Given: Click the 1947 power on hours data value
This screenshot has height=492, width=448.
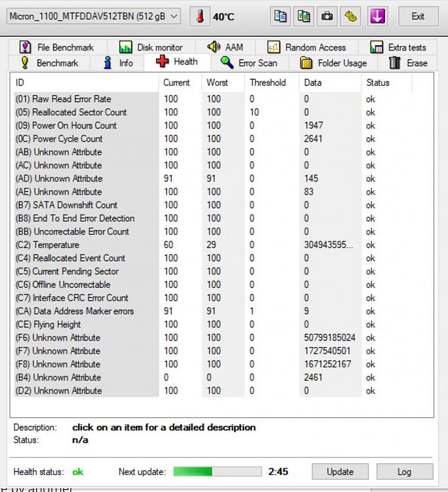Looking at the screenshot, I should pyautogui.click(x=314, y=125).
